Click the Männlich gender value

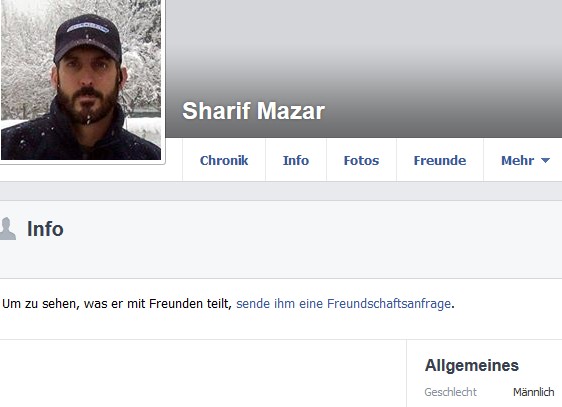click(x=534, y=392)
